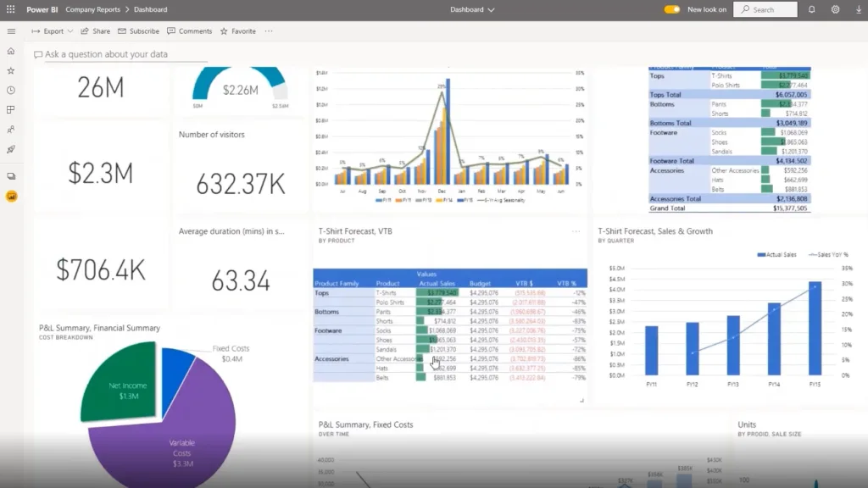This screenshot has height=488, width=868.
Task: Click the download arrow icon
Action: [x=859, y=9]
